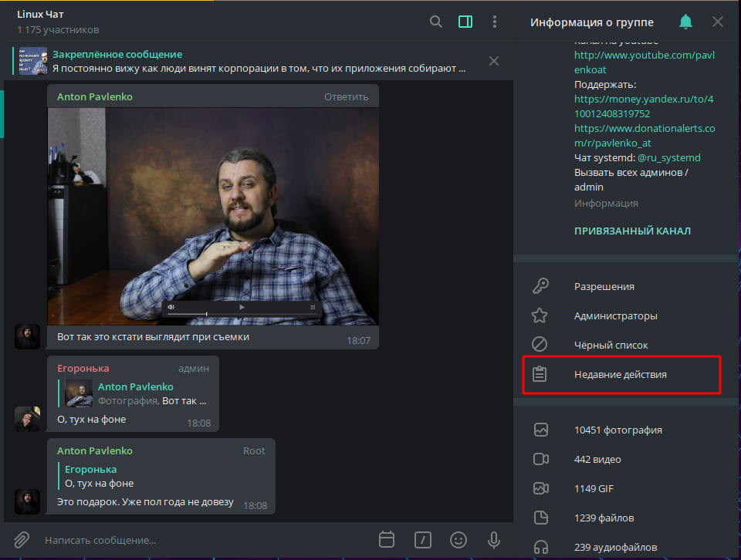Open scheduled messages calendar icon
The image size is (741, 560).
pyautogui.click(x=387, y=540)
